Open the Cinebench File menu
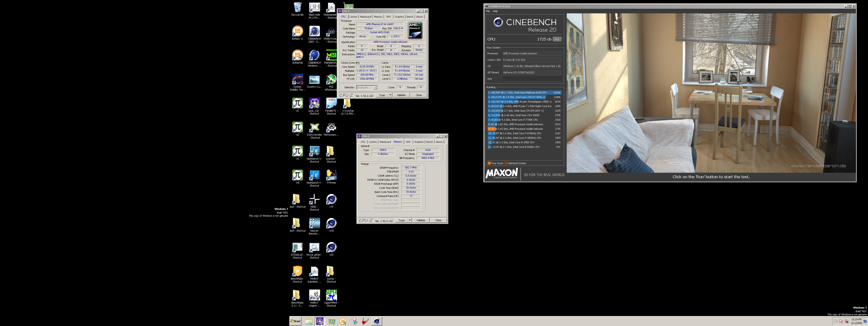 tap(488, 11)
